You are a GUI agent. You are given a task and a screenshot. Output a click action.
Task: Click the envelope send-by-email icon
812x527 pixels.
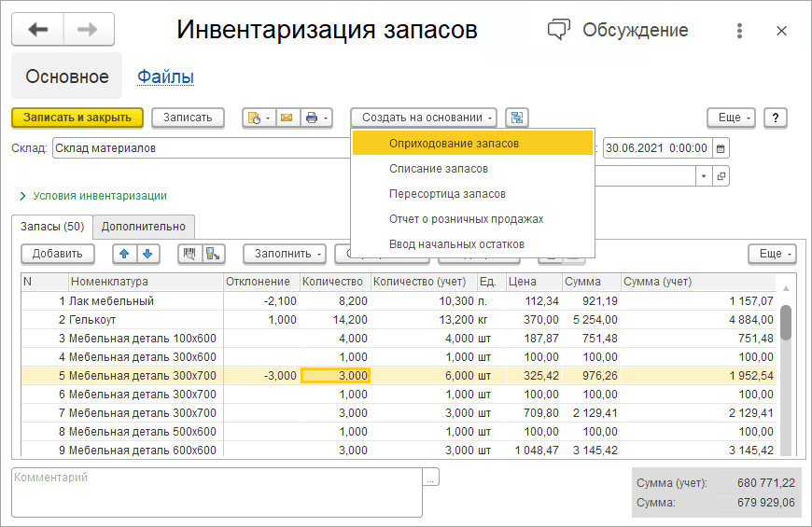287,118
